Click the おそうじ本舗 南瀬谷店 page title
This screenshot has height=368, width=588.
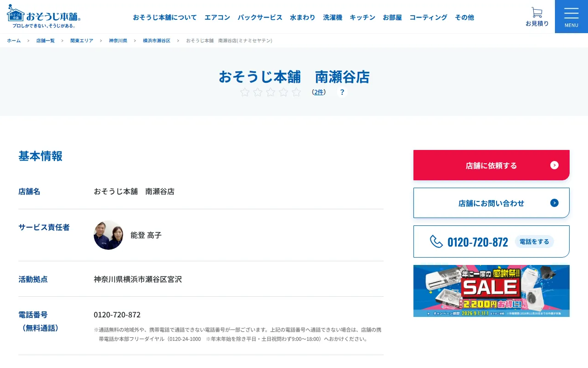tap(294, 76)
